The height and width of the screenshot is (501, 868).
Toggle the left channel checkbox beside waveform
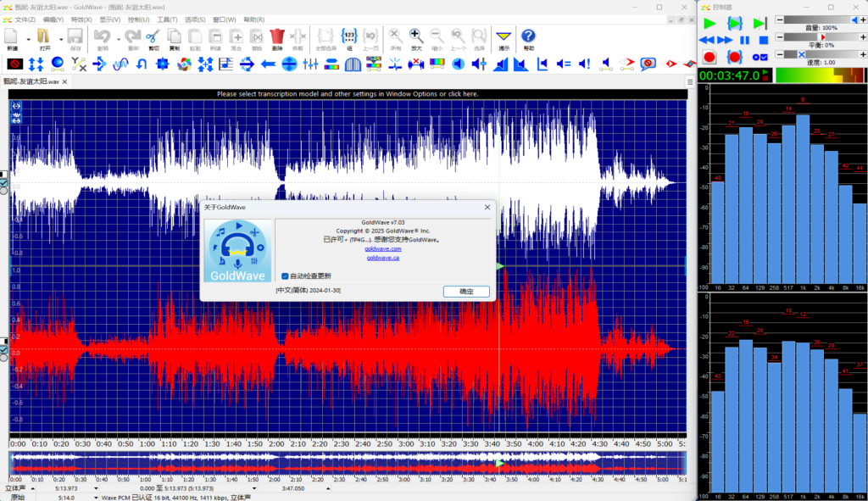(3, 183)
